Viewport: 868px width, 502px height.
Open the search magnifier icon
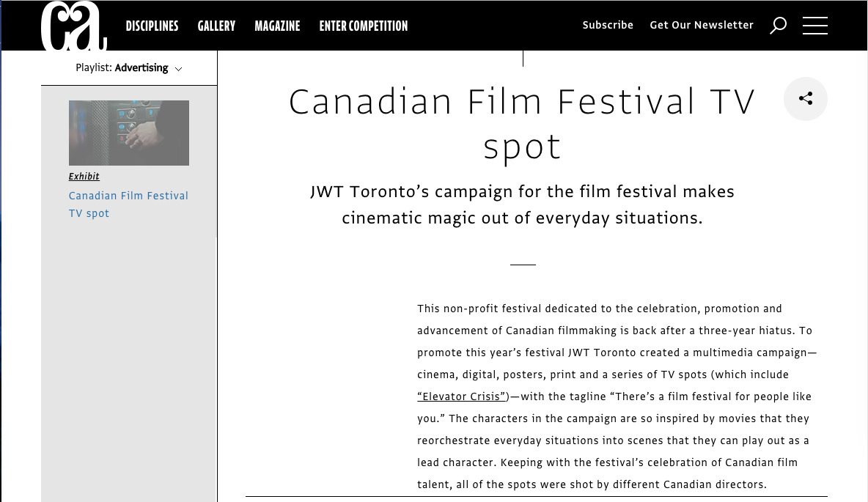778,26
